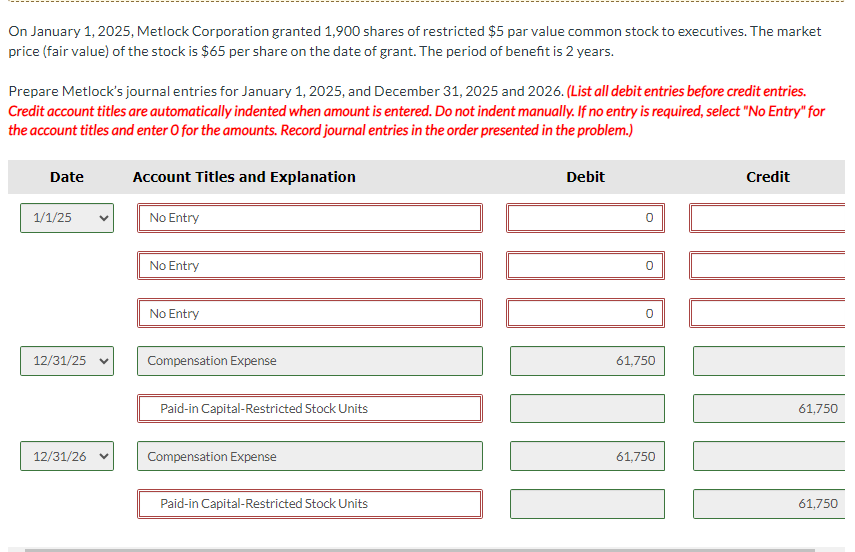This screenshot has width=855, height=552.
Task: Click Account Titles and Explanation header
Action: pyautogui.click(x=244, y=177)
